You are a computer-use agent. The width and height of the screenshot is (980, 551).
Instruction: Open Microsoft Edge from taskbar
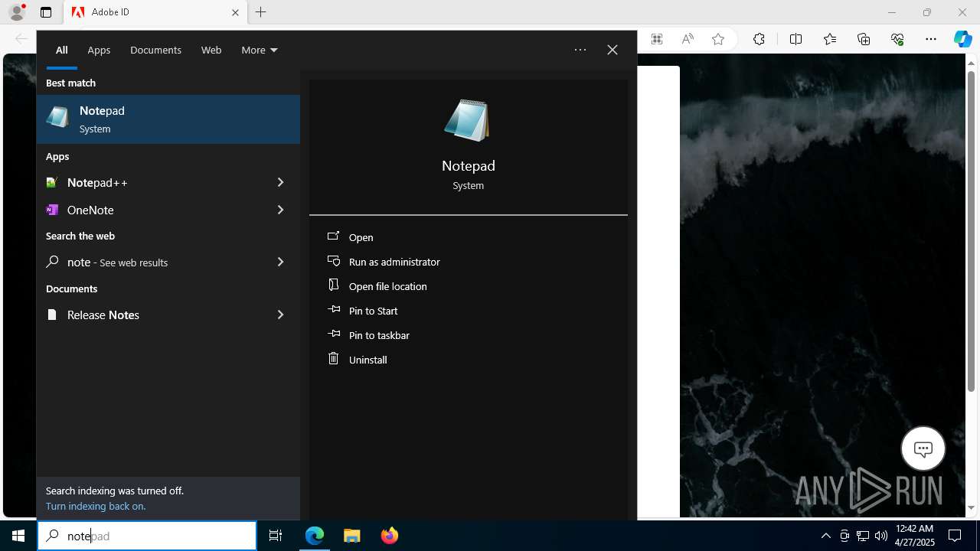(315, 536)
